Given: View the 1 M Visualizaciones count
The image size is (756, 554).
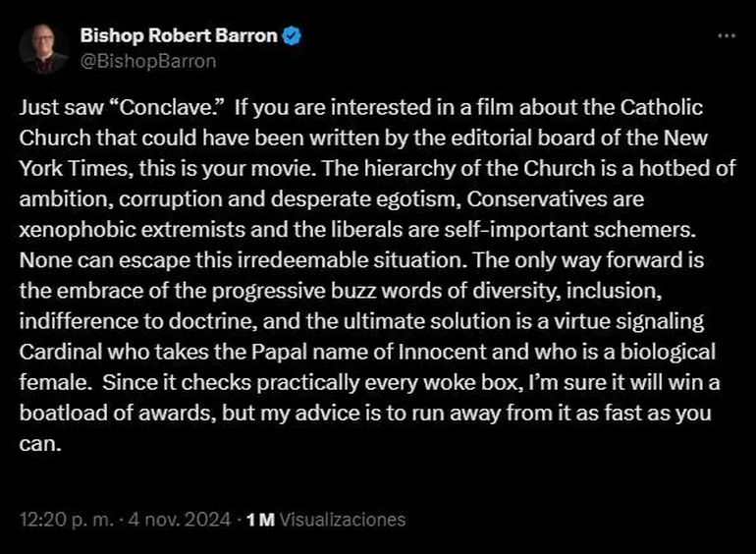Looking at the screenshot, I should [326, 519].
